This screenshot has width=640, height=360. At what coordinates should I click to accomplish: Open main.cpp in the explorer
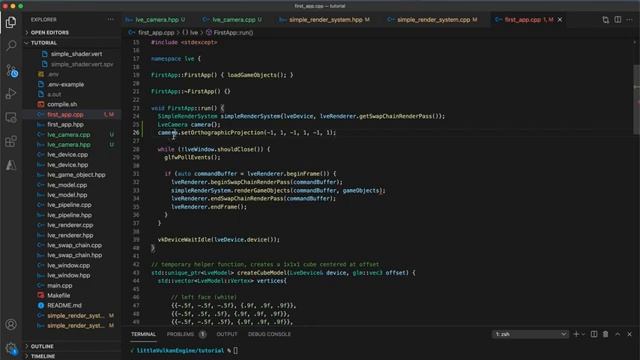pyautogui.click(x=60, y=286)
